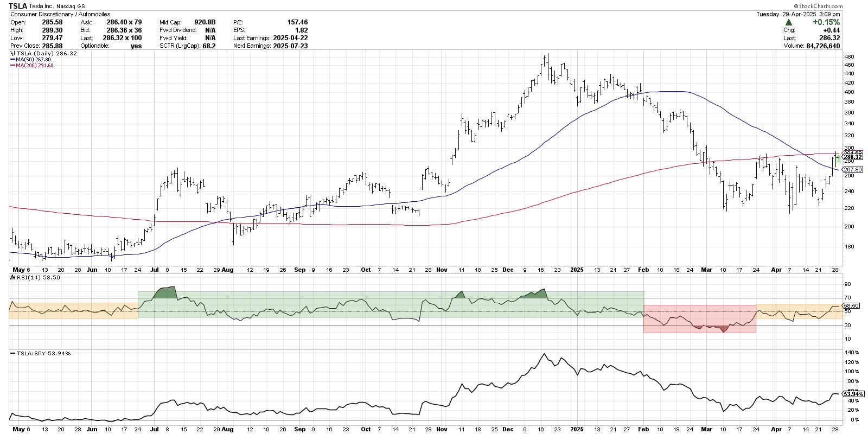Viewport: 868px width, 434px height.
Task: Click the +0.15% percent change
Action: pos(826,22)
